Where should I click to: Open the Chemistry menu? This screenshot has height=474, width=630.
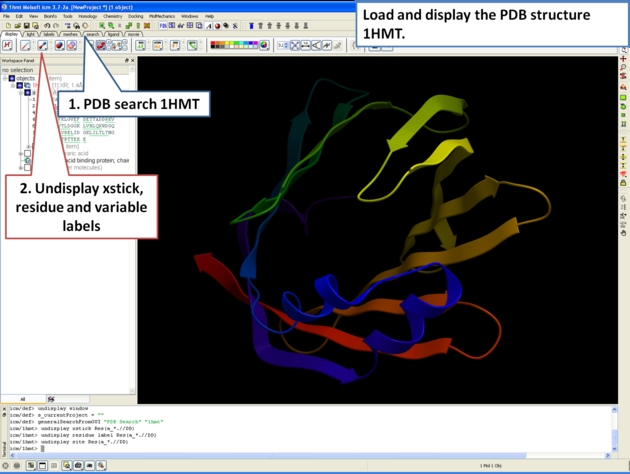coord(113,16)
